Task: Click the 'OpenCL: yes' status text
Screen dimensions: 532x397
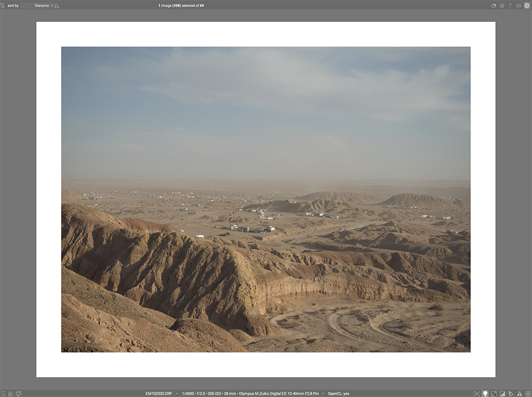Action: click(338, 394)
